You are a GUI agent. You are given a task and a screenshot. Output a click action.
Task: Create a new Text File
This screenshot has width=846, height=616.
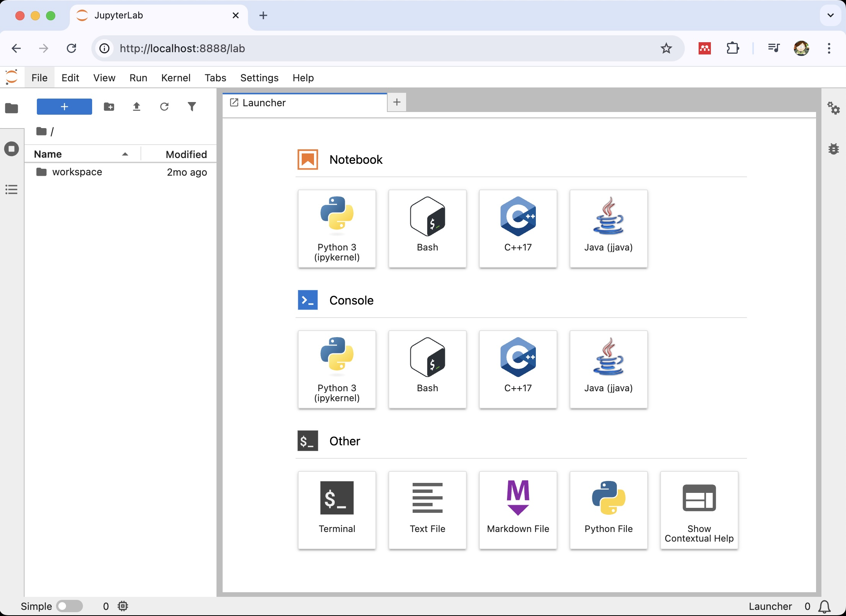[427, 510]
